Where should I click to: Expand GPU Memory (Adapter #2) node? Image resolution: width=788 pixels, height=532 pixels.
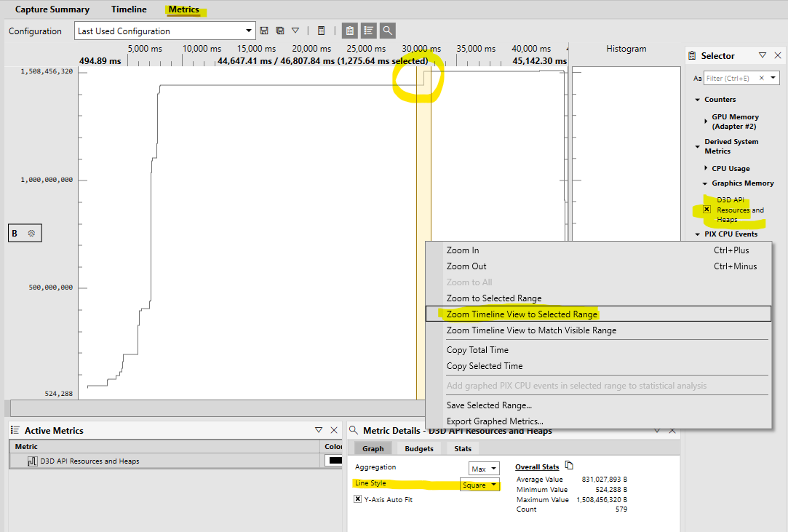[x=706, y=122]
